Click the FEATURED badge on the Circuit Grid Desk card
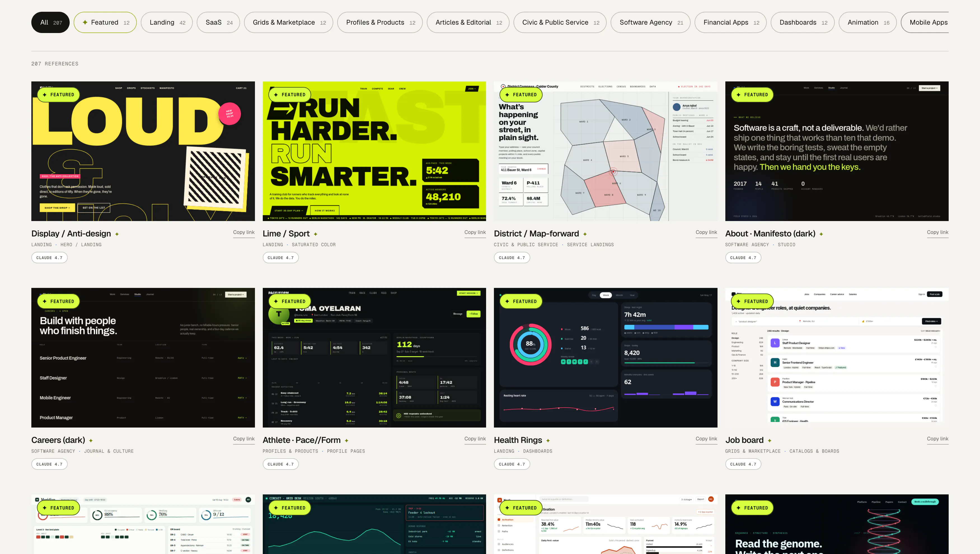Screen dimensions: 980x554 coord(290,508)
